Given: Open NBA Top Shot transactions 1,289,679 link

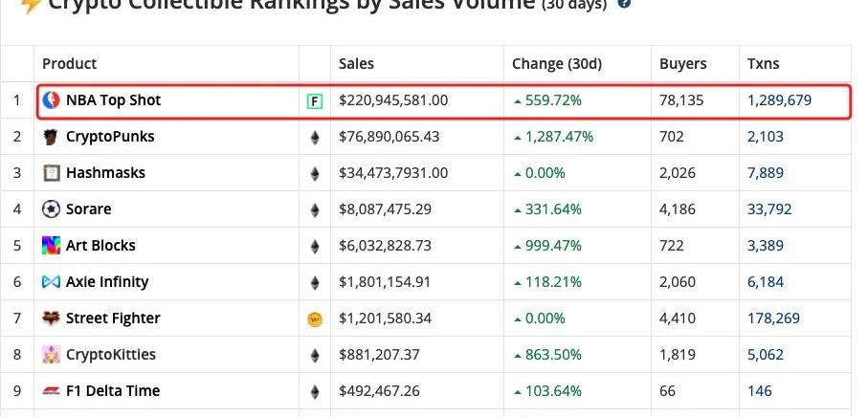Looking at the screenshot, I should 779,100.
